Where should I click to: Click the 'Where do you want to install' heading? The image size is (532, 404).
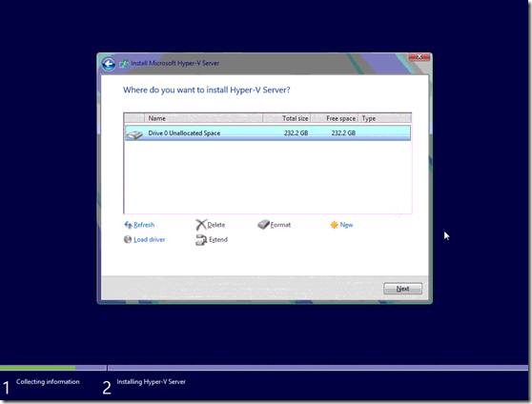point(206,91)
